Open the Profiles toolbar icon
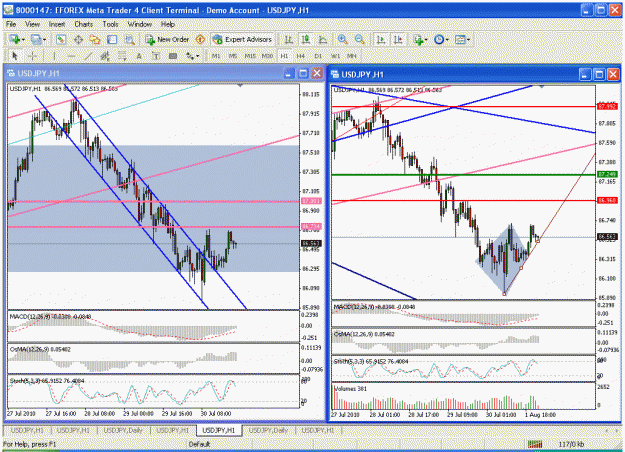Viewport: 625px width, 452px height. tap(36, 39)
